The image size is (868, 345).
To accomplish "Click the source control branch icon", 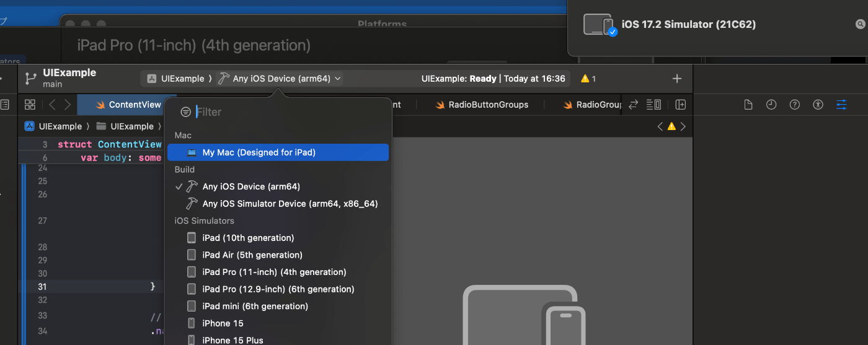I will [x=30, y=79].
